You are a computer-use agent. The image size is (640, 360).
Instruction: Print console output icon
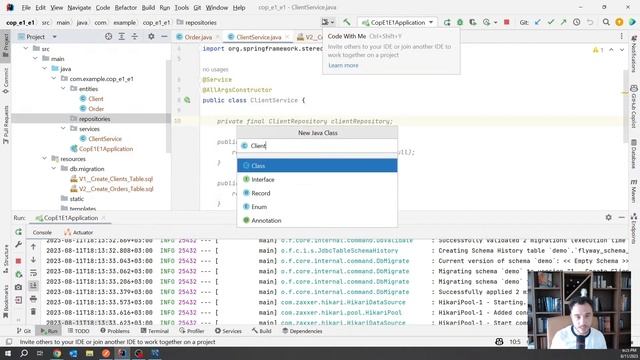(33, 299)
